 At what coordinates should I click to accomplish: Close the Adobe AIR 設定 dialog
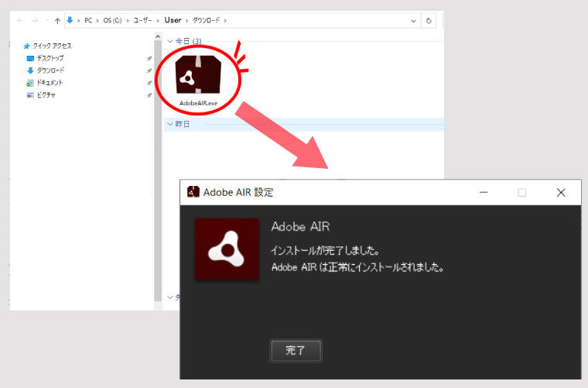click(x=561, y=192)
